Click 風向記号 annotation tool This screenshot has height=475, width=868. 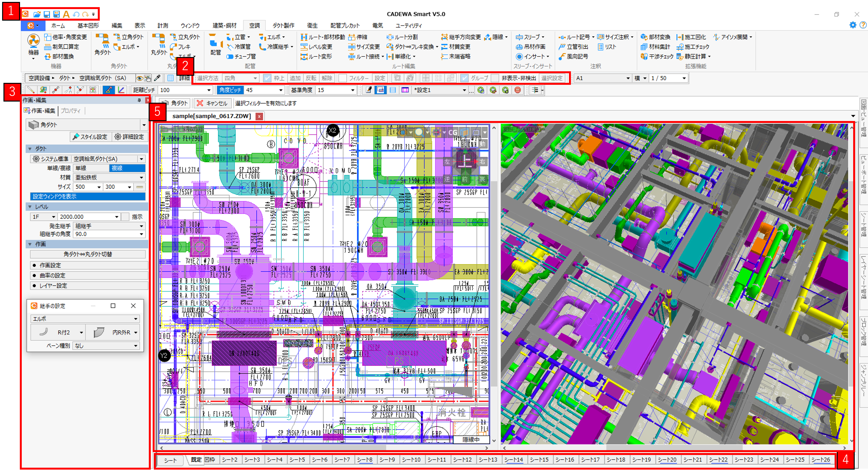coord(573,56)
